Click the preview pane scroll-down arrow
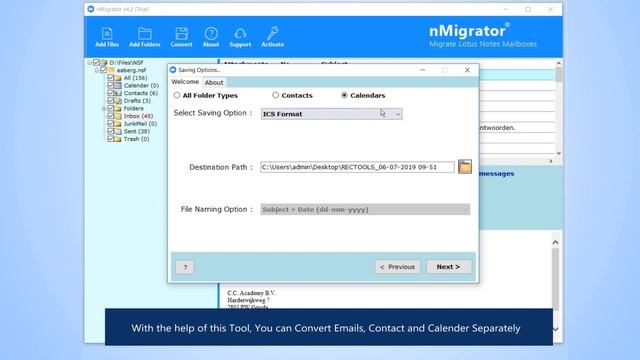This screenshot has width=640, height=360. point(556,329)
